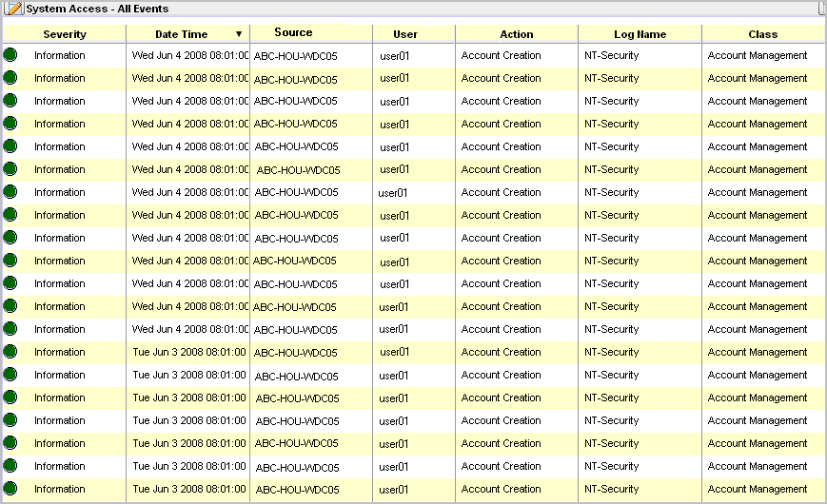827x504 pixels.
Task: Click the User column header
Action: pos(405,34)
